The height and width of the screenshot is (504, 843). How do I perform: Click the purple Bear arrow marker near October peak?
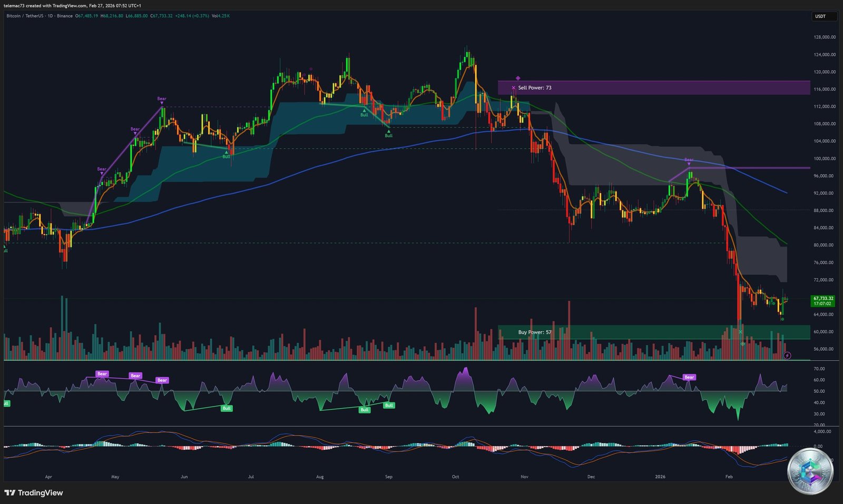(689, 164)
